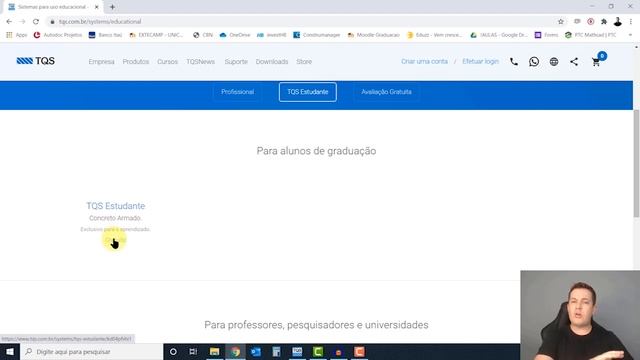The width and height of the screenshot is (640, 360).
Task: Click the share icon in header
Action: tap(574, 62)
